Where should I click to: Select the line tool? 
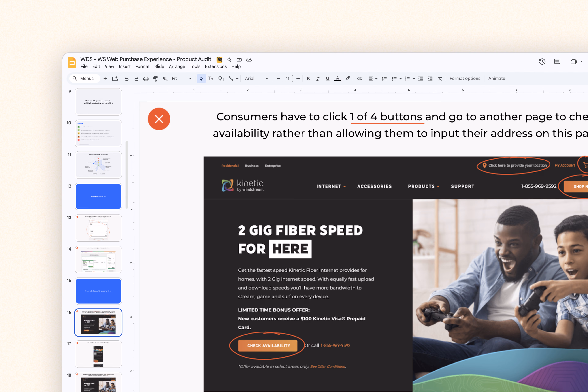[231, 79]
